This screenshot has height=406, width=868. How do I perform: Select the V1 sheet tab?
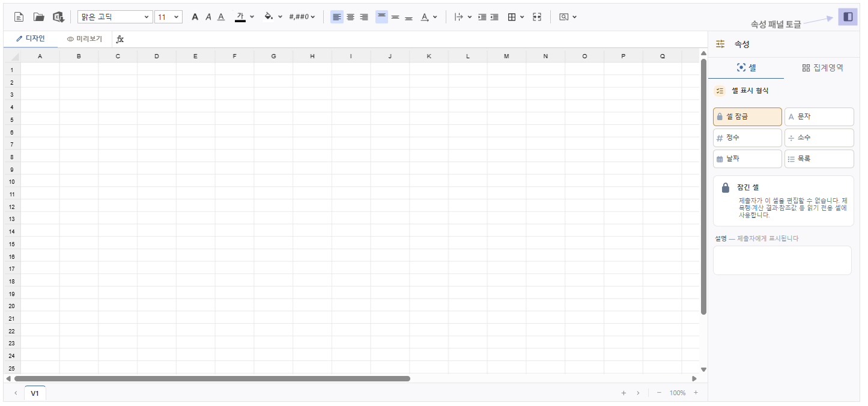(x=35, y=393)
